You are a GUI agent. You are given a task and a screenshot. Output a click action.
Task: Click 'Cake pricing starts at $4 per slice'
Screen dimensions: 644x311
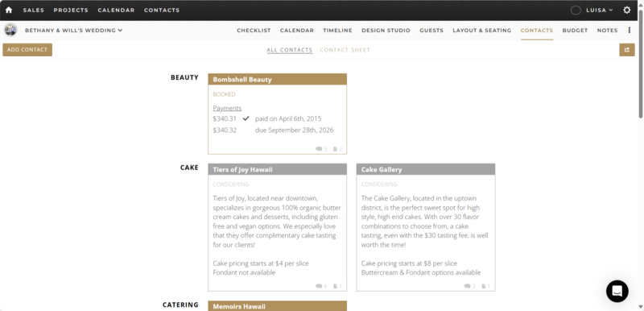coord(261,263)
